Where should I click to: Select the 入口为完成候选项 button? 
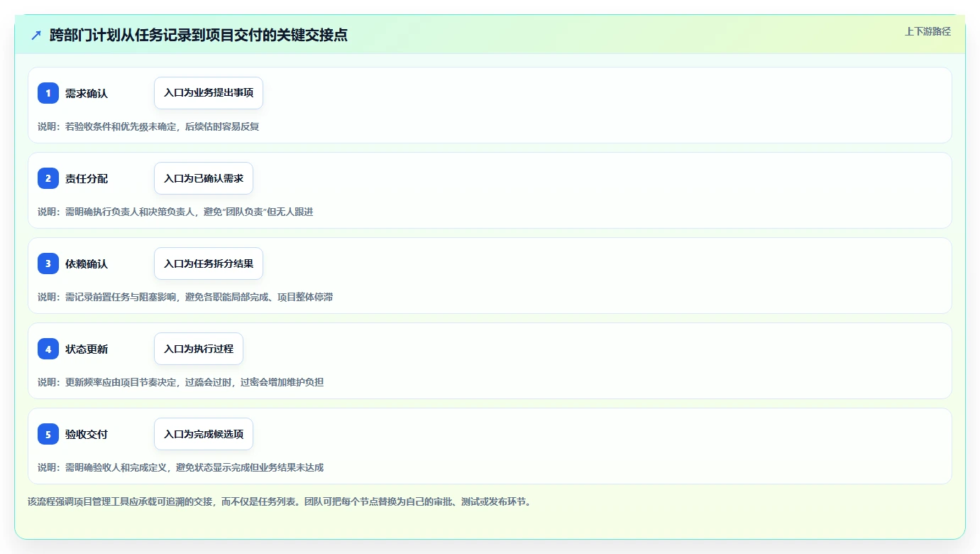[204, 434]
